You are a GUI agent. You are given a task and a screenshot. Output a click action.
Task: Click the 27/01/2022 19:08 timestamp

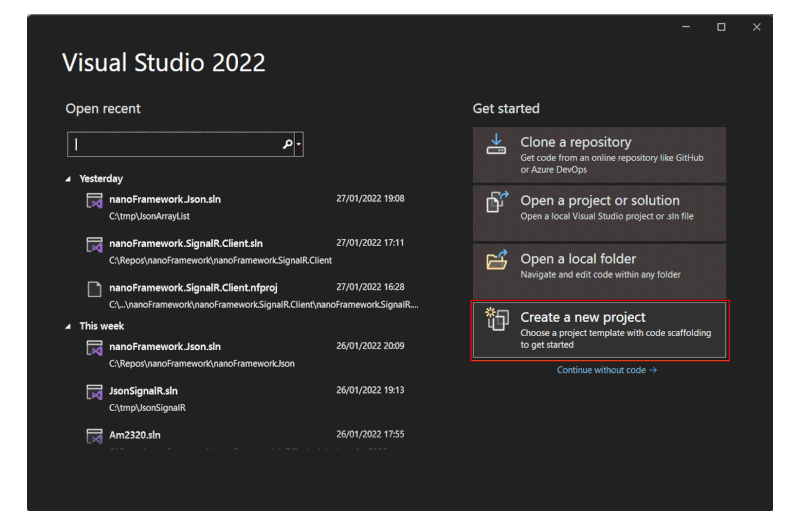click(x=370, y=198)
